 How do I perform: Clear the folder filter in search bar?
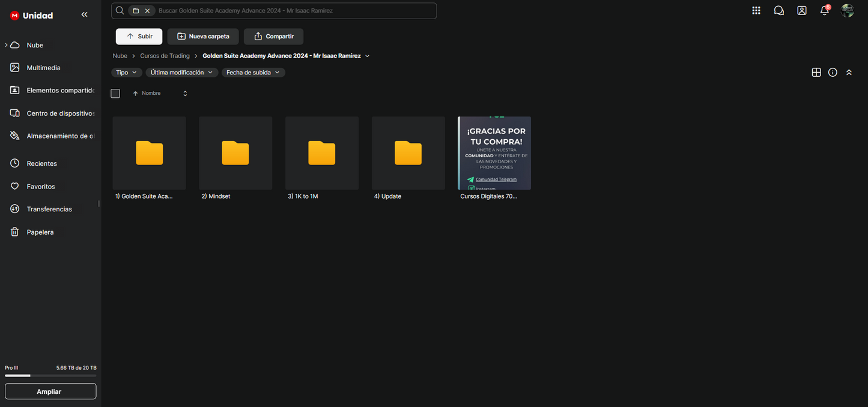pyautogui.click(x=147, y=11)
